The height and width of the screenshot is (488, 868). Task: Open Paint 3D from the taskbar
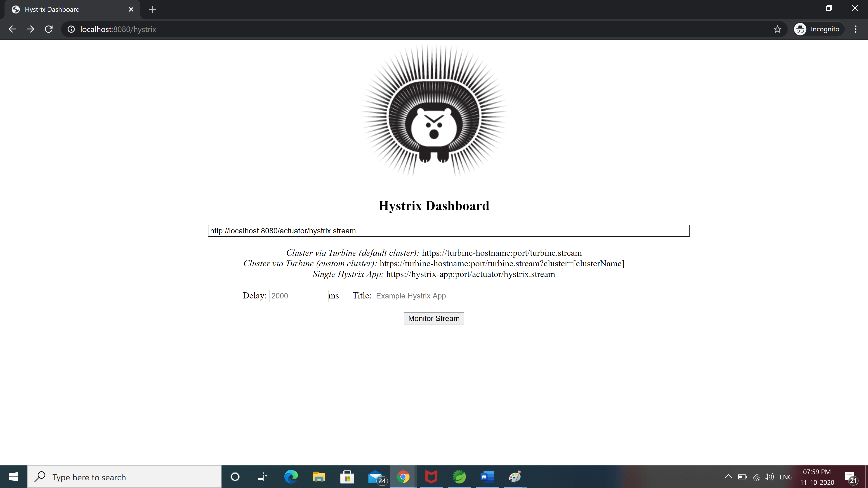514,476
